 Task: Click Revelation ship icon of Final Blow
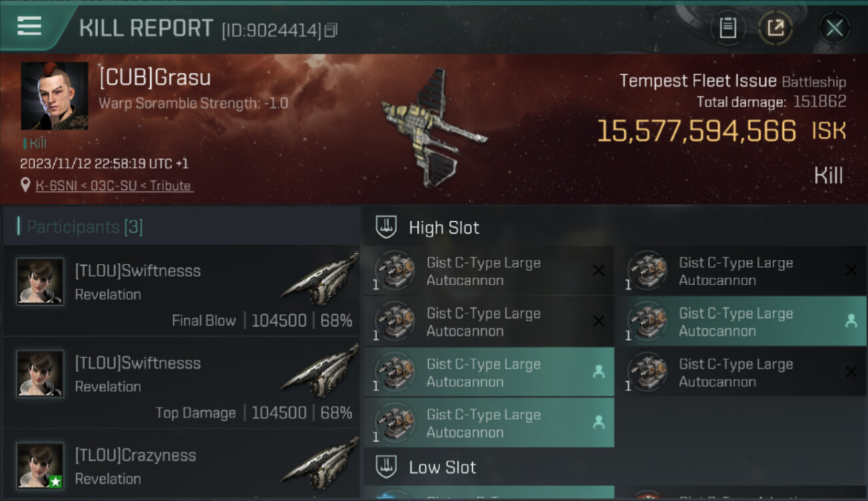tap(319, 279)
